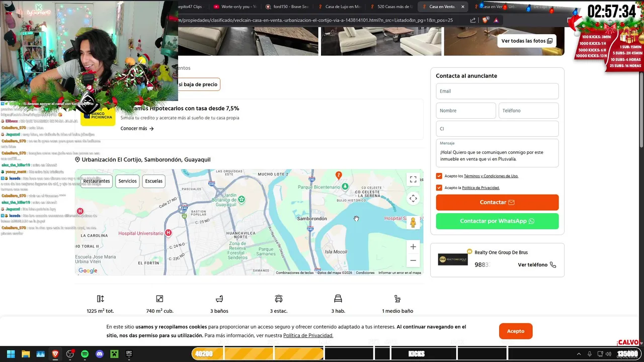Open Minecraft from taskbar
Screen dimensions: 644x362
114,354
